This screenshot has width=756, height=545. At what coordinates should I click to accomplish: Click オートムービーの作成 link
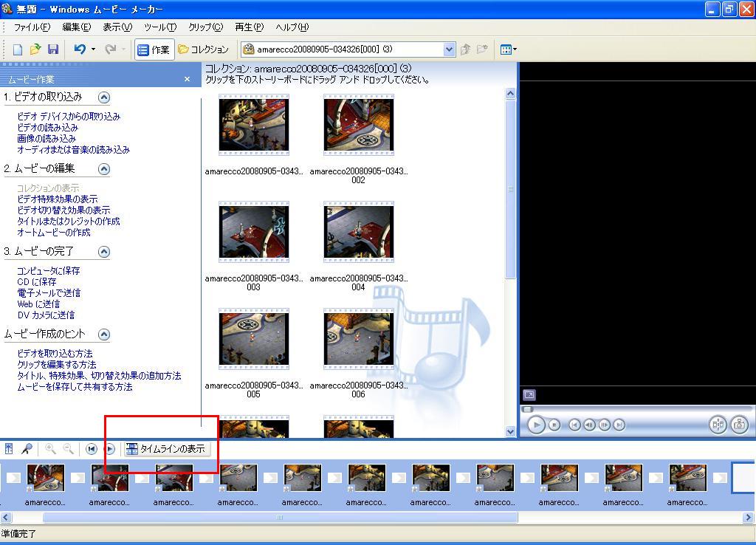coord(53,232)
